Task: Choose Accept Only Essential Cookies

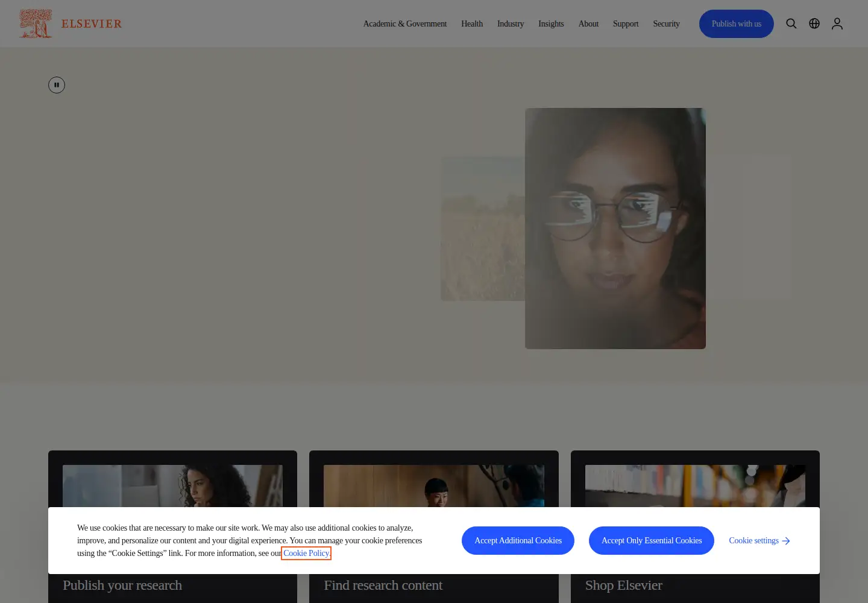Action: coord(652,540)
